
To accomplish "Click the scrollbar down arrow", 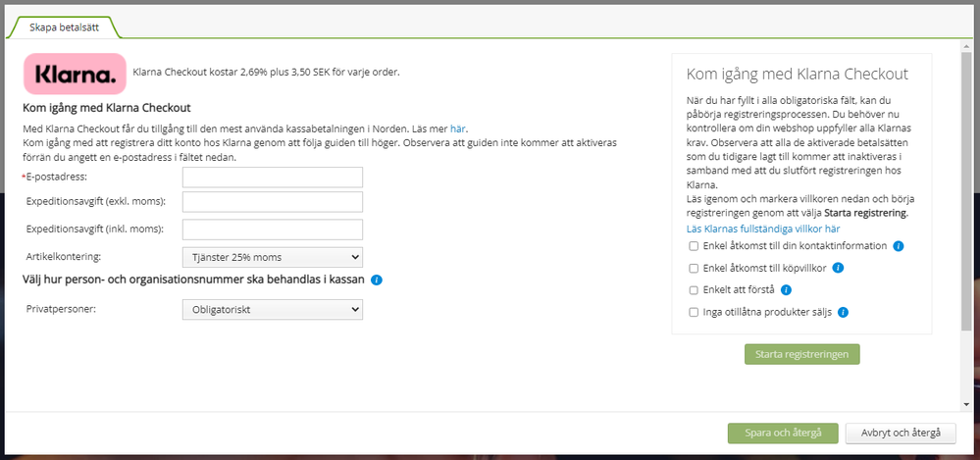I will pos(967,405).
